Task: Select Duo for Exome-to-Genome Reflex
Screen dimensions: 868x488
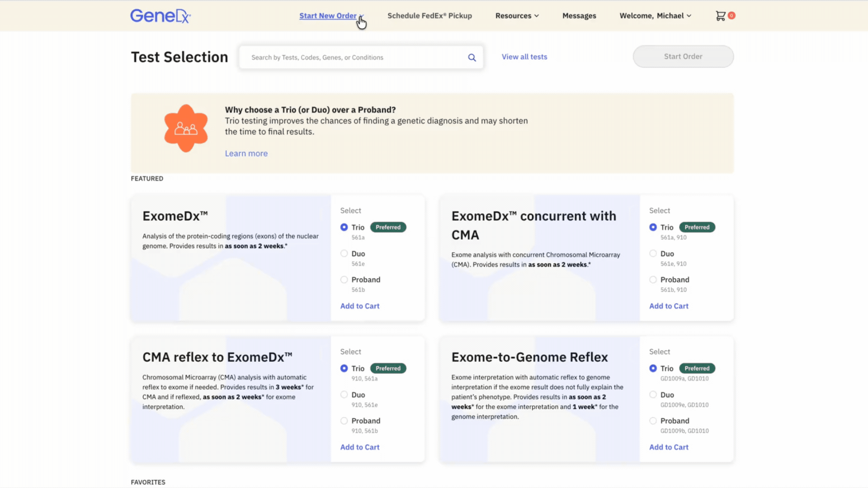Action: pos(653,394)
